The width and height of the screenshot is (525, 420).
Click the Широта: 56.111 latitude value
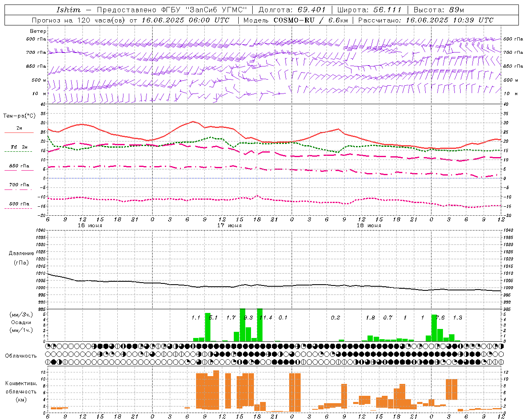[369, 10]
